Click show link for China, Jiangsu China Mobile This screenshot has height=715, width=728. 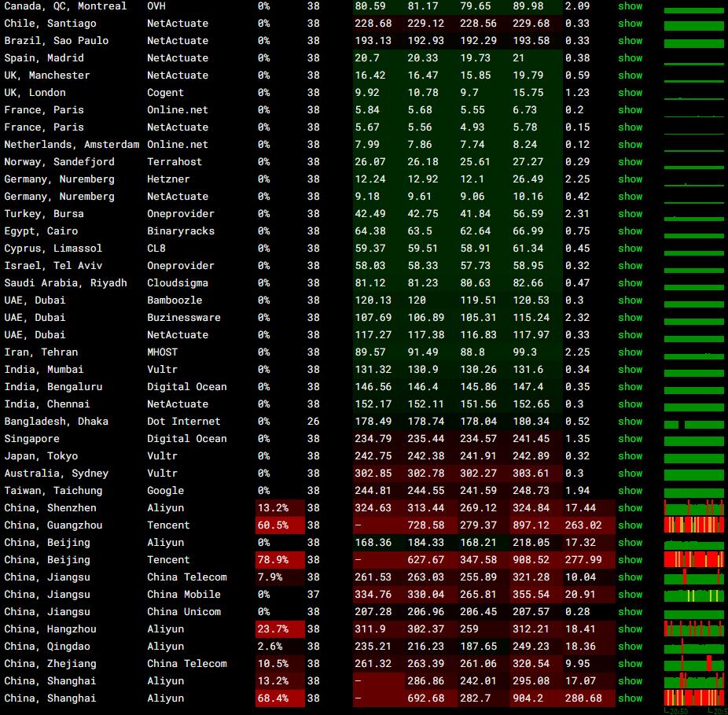pyautogui.click(x=630, y=594)
